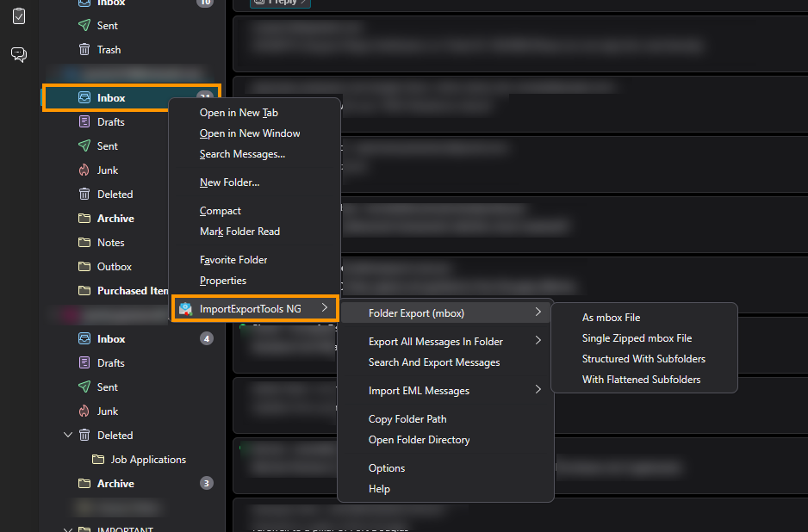Select New Folder... from the context menu
The image size is (808, 532).
pos(229,182)
